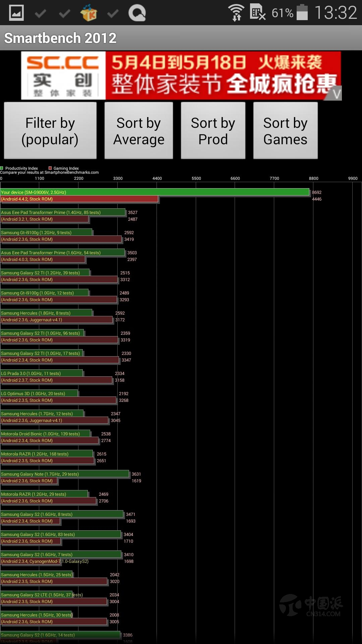Click the 8800 axis tick label

[x=314, y=178]
